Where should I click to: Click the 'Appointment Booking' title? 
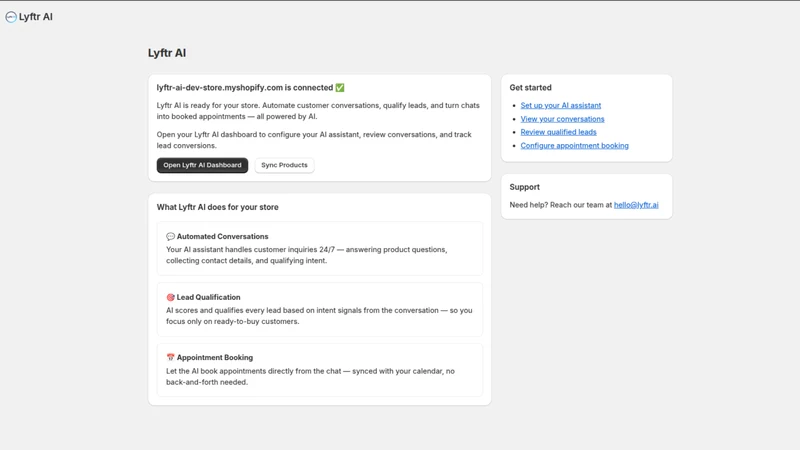(x=215, y=357)
